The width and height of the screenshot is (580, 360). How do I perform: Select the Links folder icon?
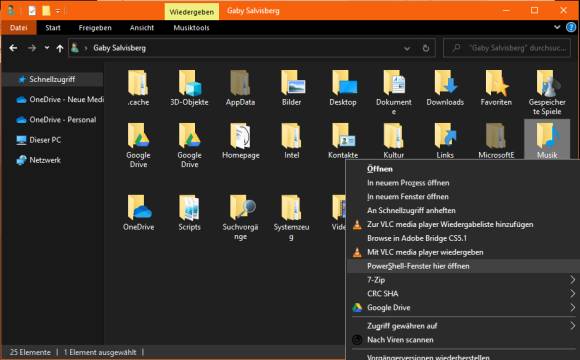pos(446,136)
